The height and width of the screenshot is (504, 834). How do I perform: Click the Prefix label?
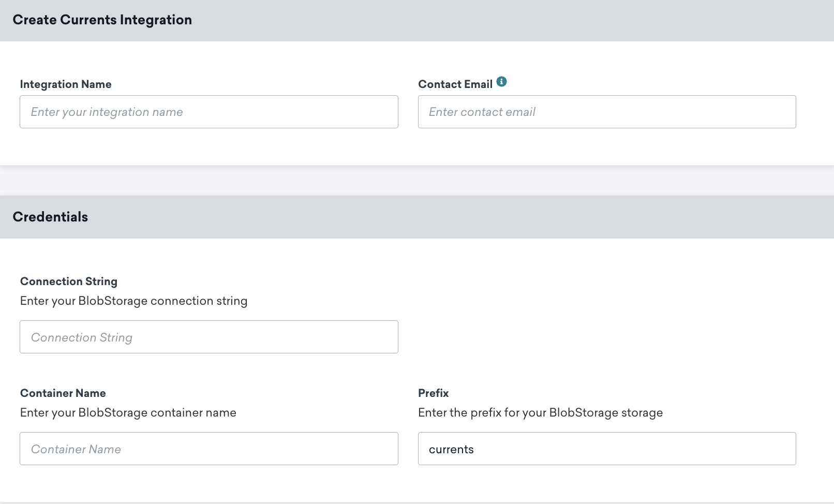pos(434,393)
